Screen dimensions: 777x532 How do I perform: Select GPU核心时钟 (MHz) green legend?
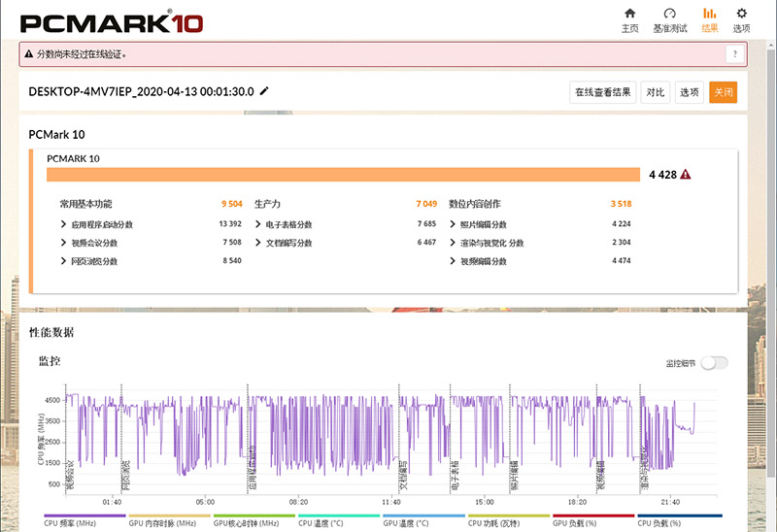coord(254,520)
